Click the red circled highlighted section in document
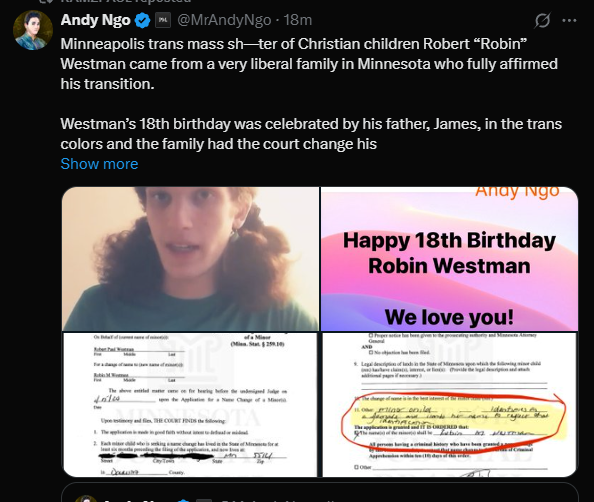This screenshot has height=502, width=594. click(x=454, y=422)
